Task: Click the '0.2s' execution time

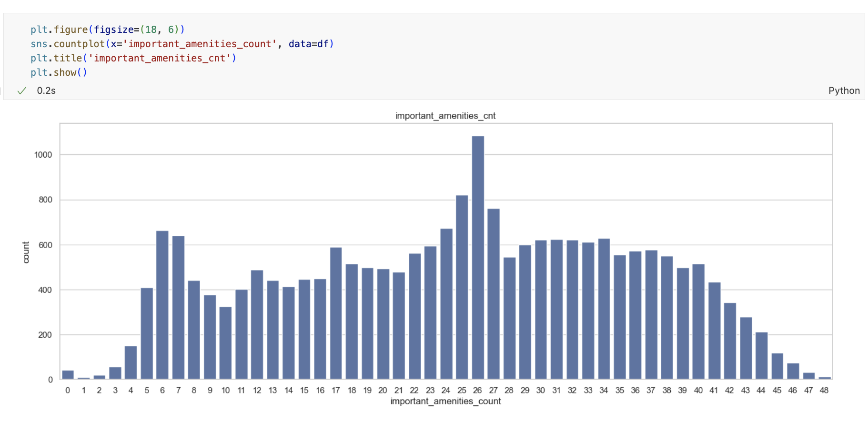Action: point(46,90)
